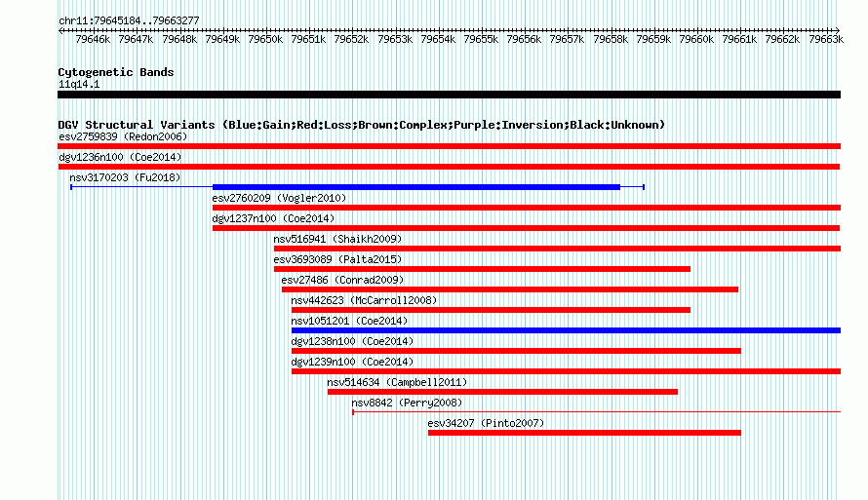Click the thick blue nsv3170203 gain bar
This screenshot has height=500, width=868.
(416, 187)
